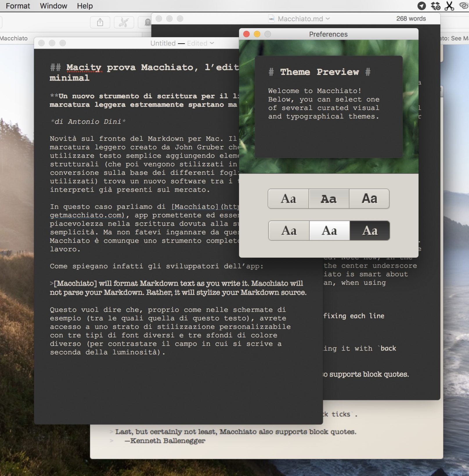The width and height of the screenshot is (469, 476).
Task: Click the '—Kenneth Ballenegger' attribution line
Action: [x=165, y=441]
